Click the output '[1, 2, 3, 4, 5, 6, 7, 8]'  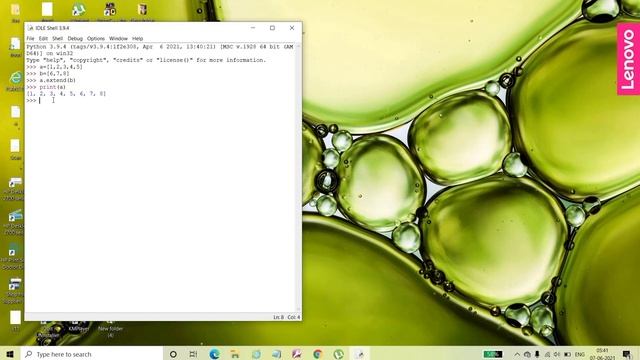(66, 94)
